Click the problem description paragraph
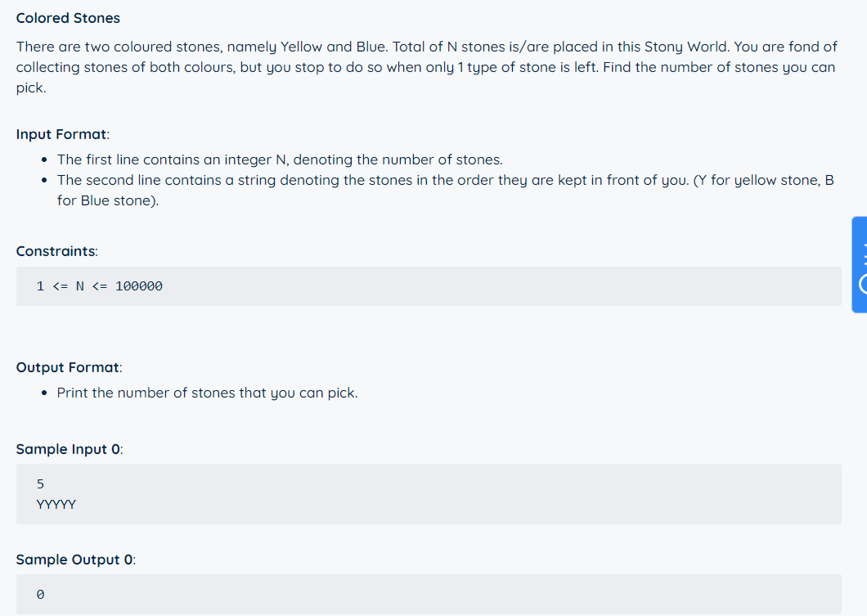This screenshot has width=867, height=616. [x=425, y=67]
